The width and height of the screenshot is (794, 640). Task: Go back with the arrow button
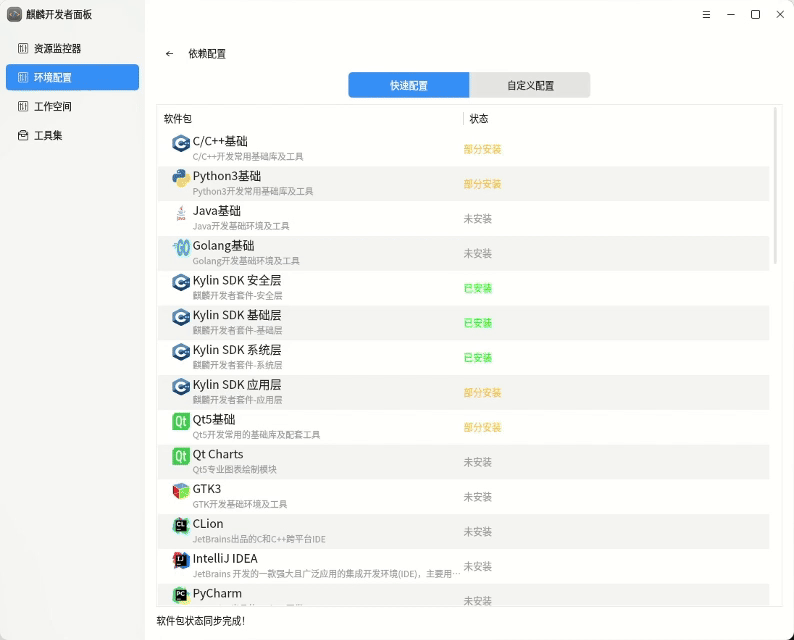pos(170,54)
